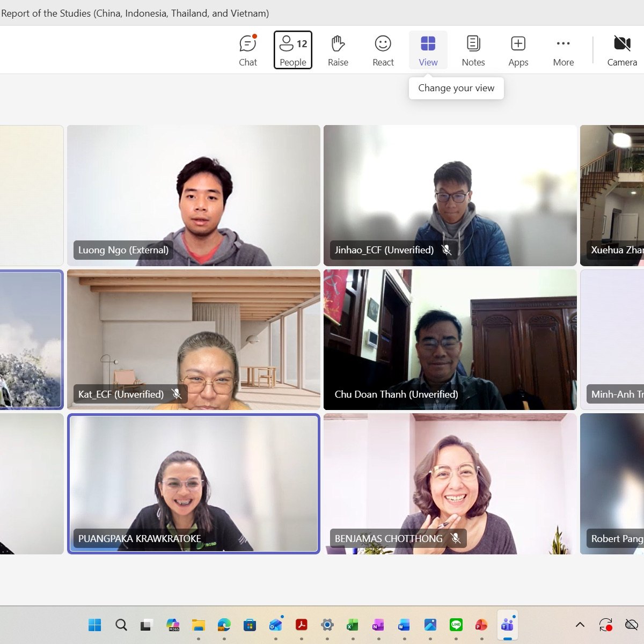Click the Luong Ngo name label

tap(123, 250)
